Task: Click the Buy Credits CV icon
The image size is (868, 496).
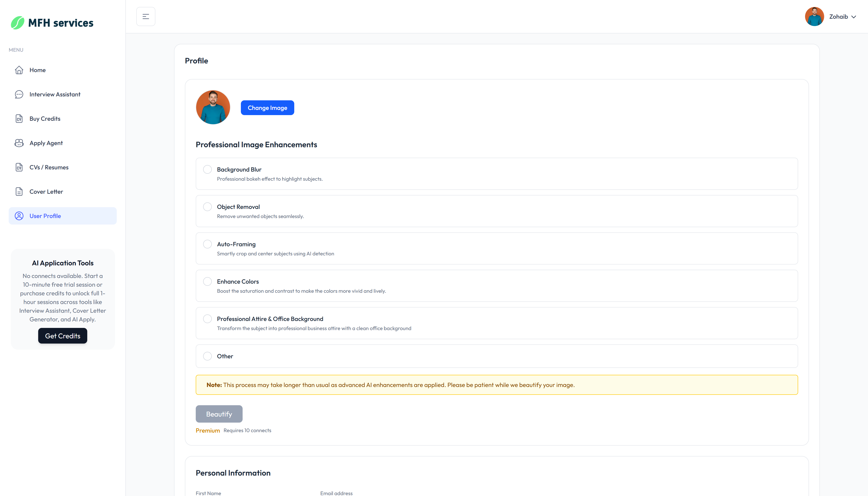Action: (x=19, y=119)
